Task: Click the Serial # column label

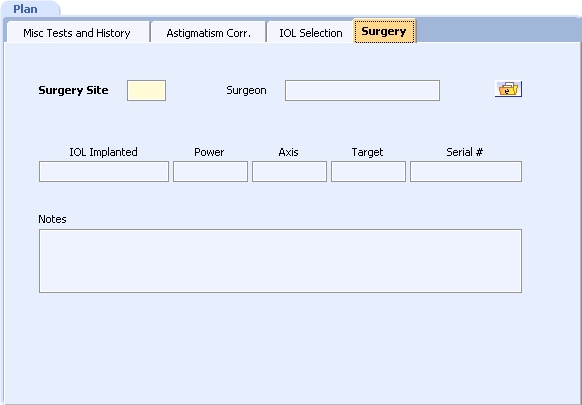Action: coord(464,152)
